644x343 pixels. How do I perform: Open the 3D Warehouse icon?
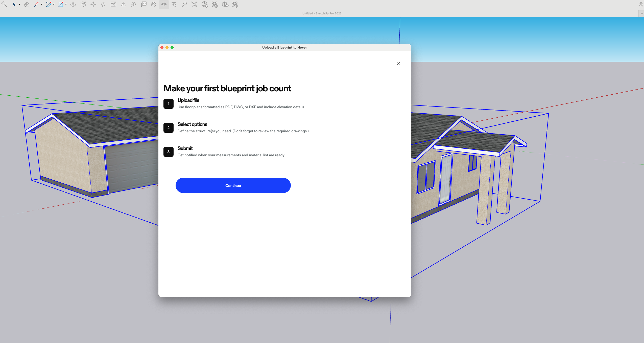click(205, 4)
